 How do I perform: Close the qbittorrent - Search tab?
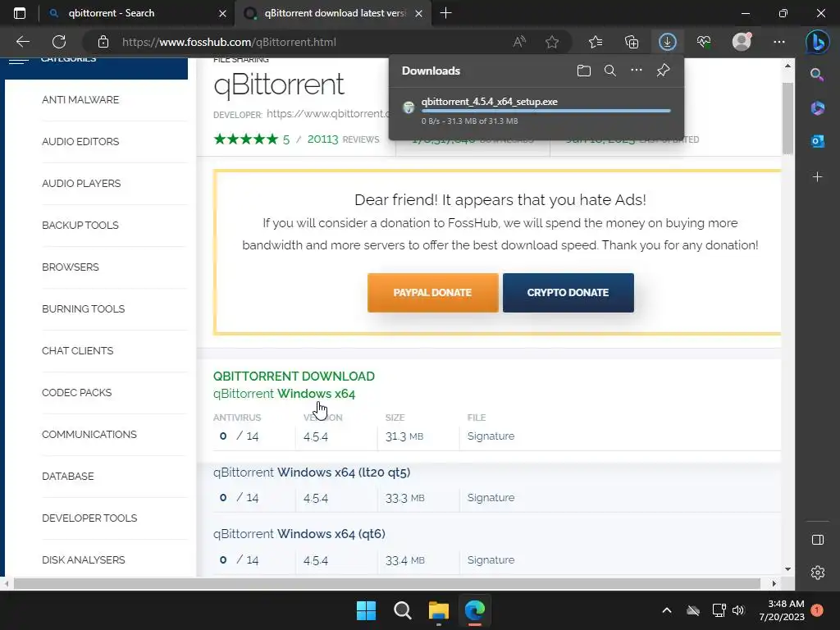click(222, 13)
